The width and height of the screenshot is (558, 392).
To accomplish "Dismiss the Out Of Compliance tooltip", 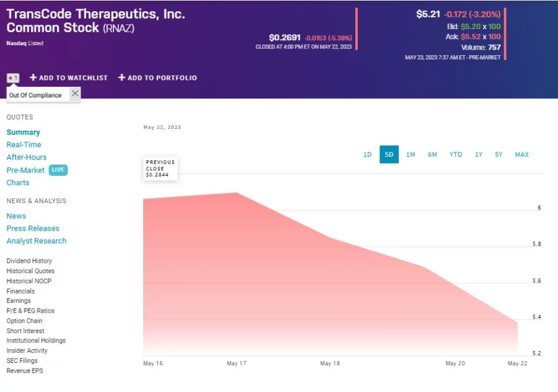I will tap(74, 94).
